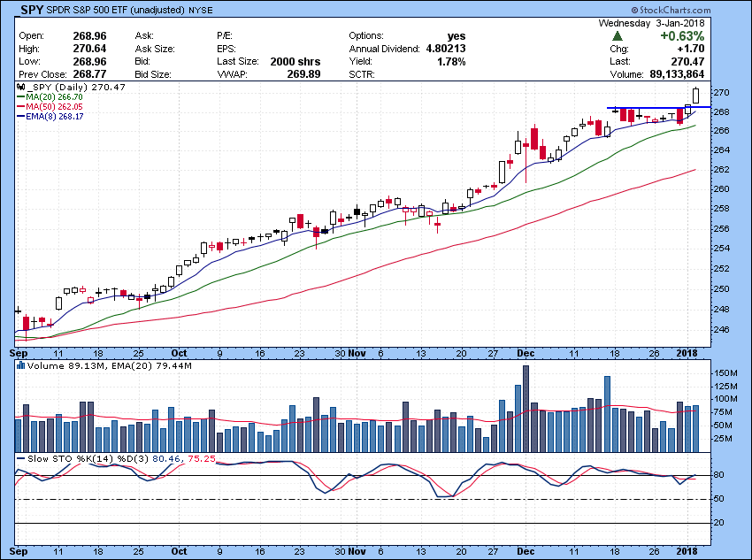Click the date Wednesday 3-Jan-2018
The image size is (752, 560).
(652, 23)
